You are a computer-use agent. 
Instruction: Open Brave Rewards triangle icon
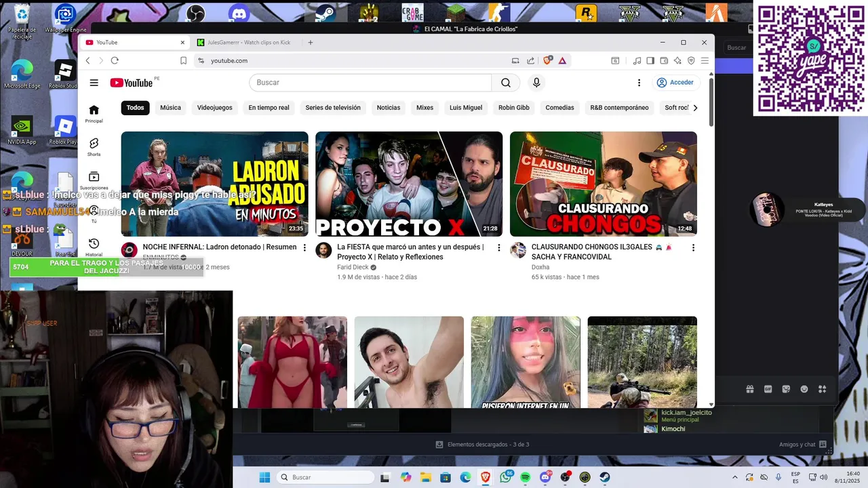[x=562, y=60]
